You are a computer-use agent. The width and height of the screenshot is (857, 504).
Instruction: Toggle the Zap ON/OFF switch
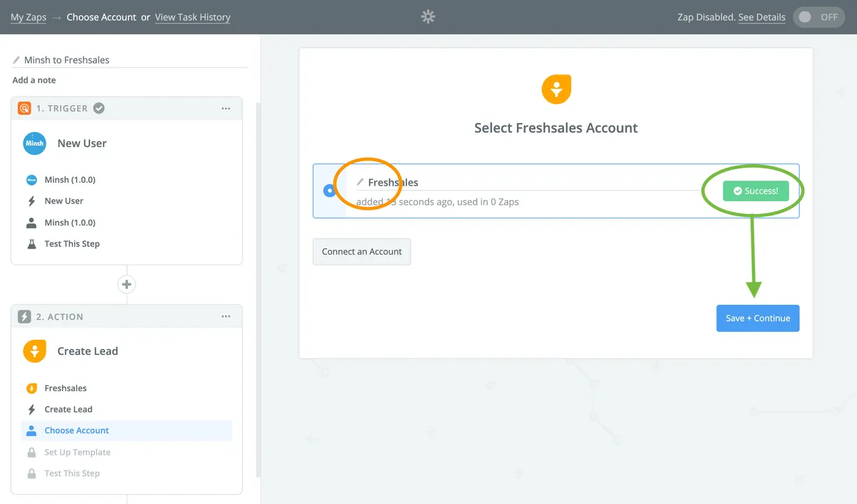[818, 17]
